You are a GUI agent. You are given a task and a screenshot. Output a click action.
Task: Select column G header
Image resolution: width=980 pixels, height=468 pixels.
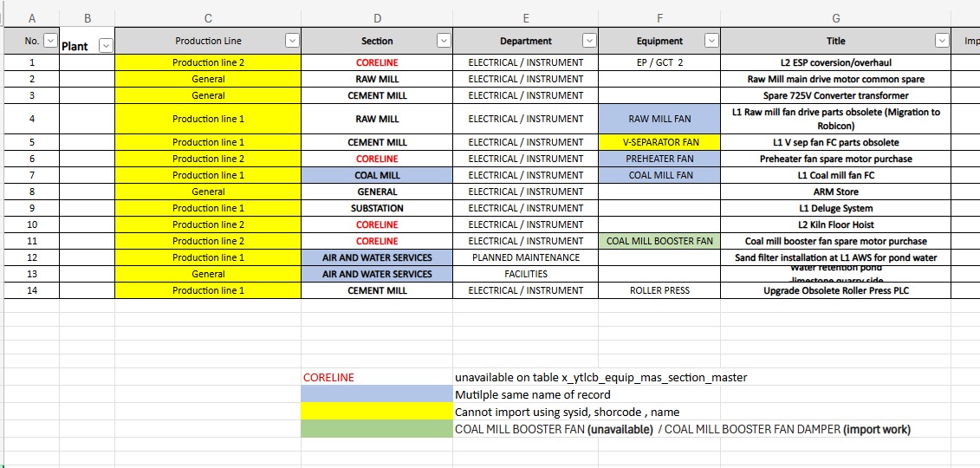[835, 18]
